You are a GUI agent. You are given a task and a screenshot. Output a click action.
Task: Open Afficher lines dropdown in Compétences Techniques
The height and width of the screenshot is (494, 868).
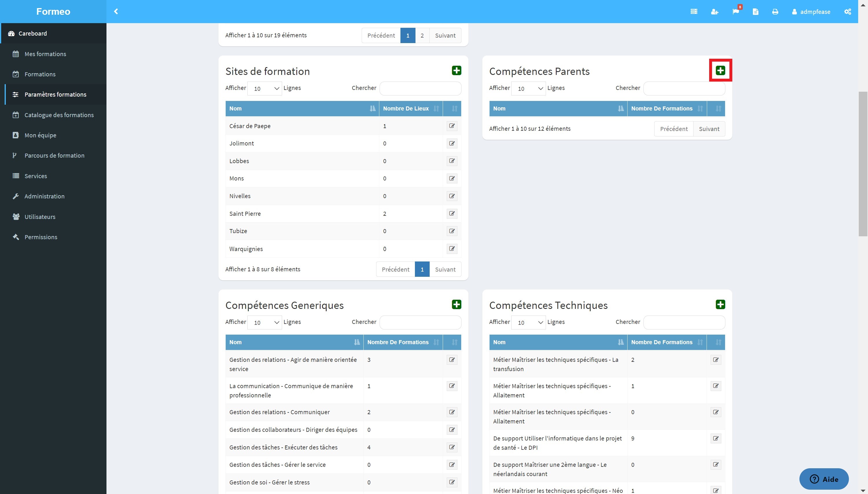click(x=528, y=322)
